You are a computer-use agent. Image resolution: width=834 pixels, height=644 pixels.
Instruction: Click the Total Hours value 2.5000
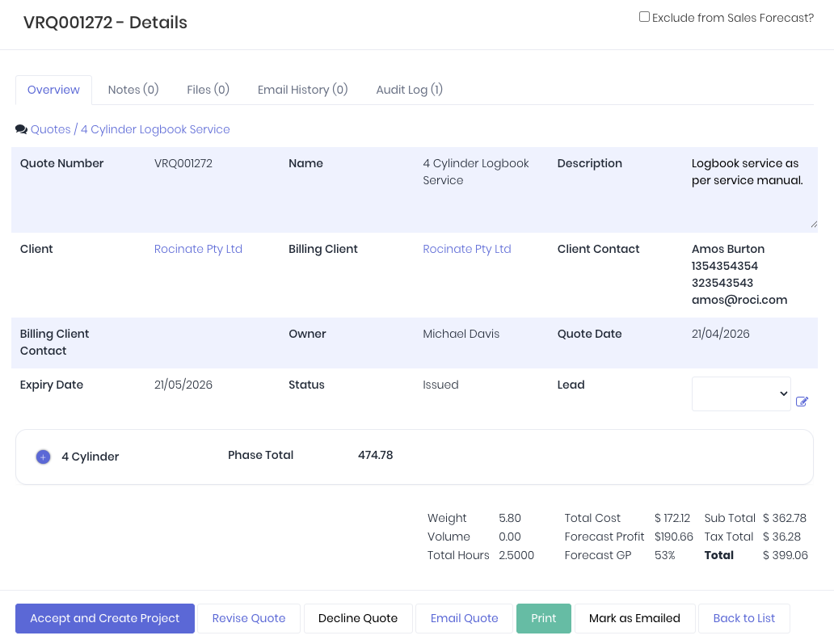pos(516,555)
